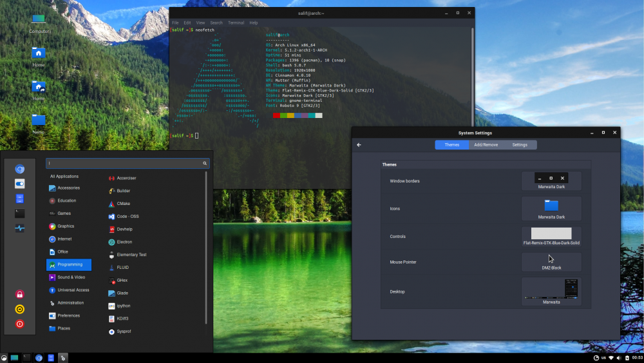
Task: Click the menu search input field
Action: point(128,163)
